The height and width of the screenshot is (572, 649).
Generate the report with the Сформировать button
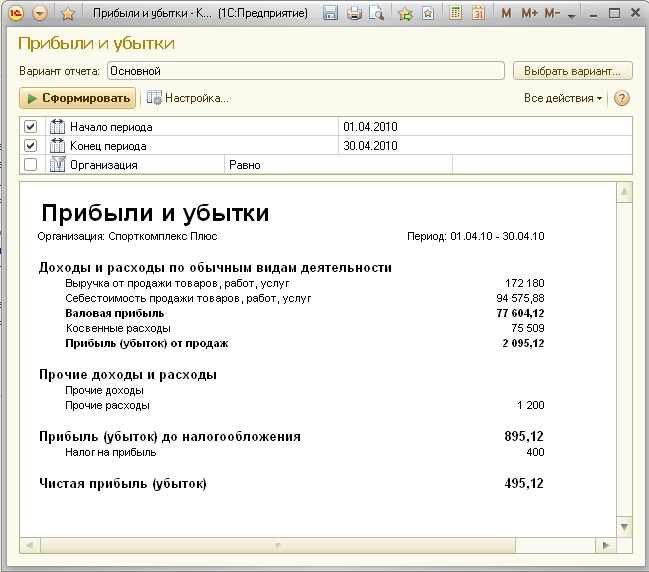pyautogui.click(x=77, y=98)
